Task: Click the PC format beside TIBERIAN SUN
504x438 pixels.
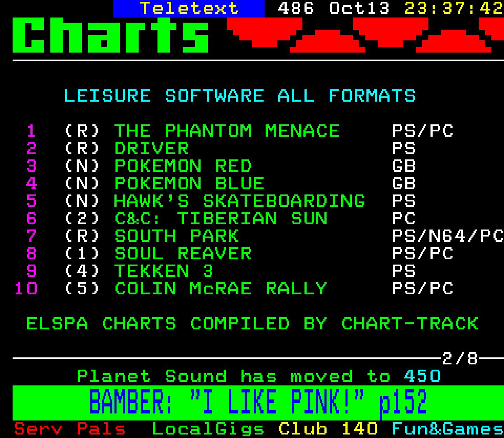Action: (404, 219)
